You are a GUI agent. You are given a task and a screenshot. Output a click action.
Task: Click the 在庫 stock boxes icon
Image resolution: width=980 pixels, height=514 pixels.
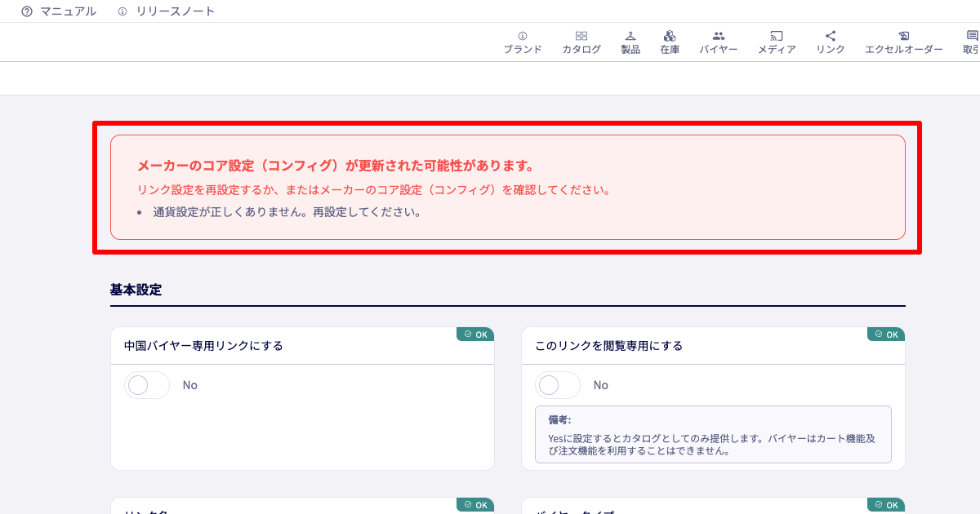(x=670, y=36)
